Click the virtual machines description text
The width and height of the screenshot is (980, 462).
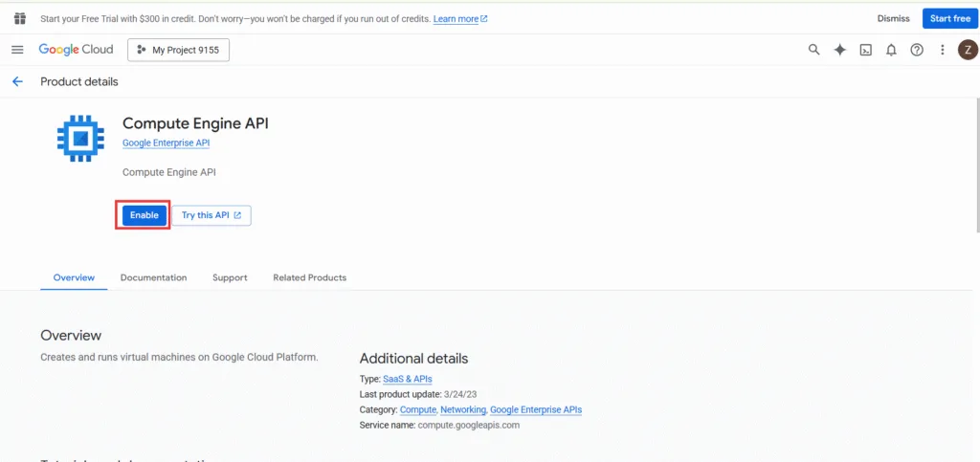pyautogui.click(x=179, y=358)
